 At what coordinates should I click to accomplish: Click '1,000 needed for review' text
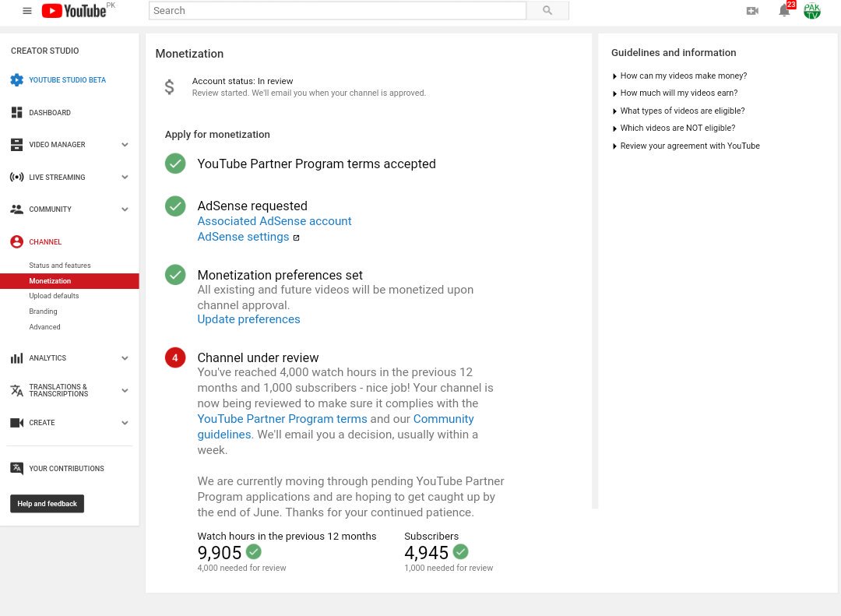coord(449,568)
